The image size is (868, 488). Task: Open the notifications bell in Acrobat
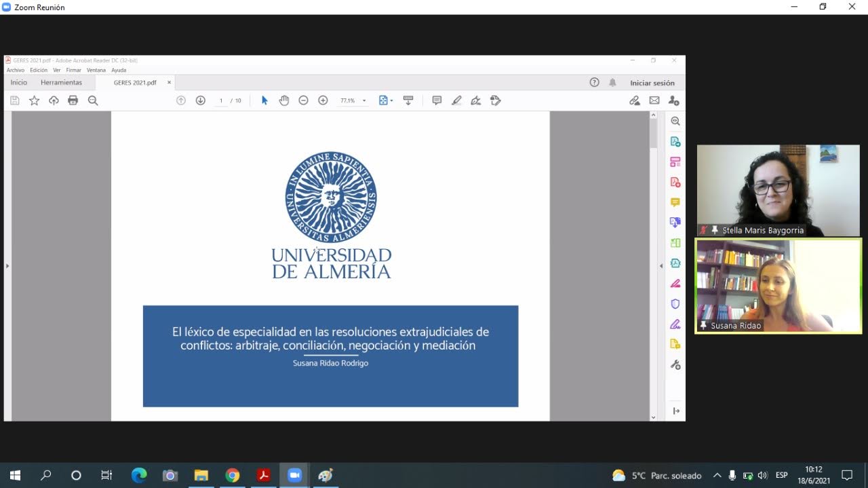pos(612,82)
